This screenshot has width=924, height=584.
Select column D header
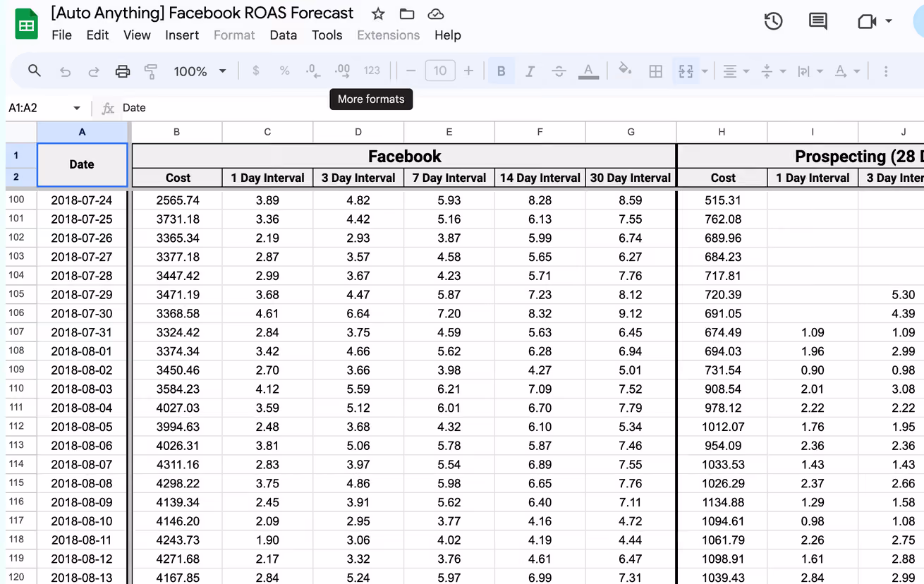pos(358,132)
